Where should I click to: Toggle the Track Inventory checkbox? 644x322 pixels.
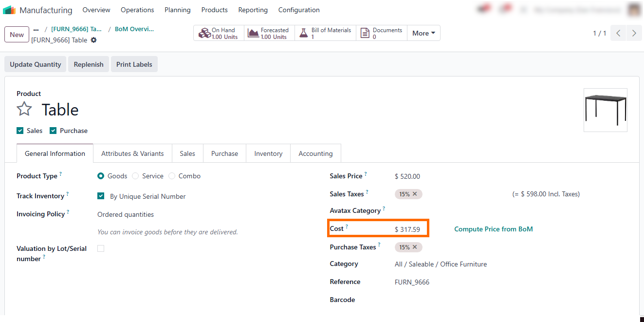(101, 196)
